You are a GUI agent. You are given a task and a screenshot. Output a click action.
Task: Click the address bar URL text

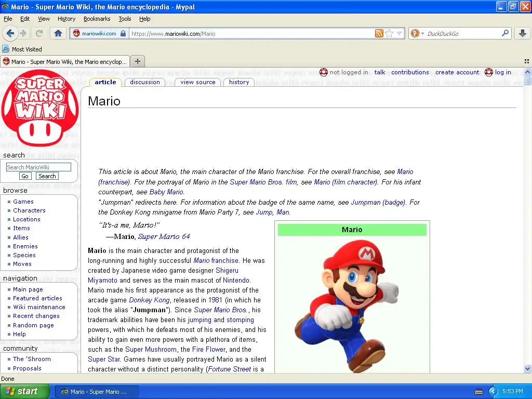click(174, 34)
